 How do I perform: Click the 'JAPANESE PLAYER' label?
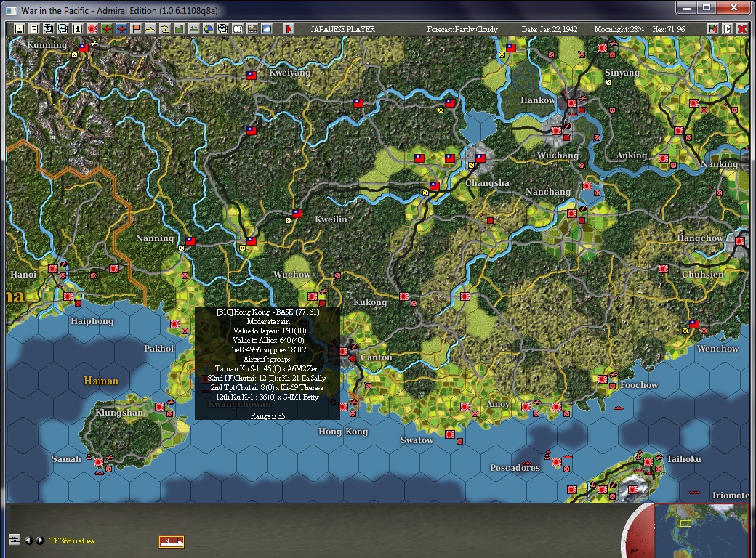point(343,29)
